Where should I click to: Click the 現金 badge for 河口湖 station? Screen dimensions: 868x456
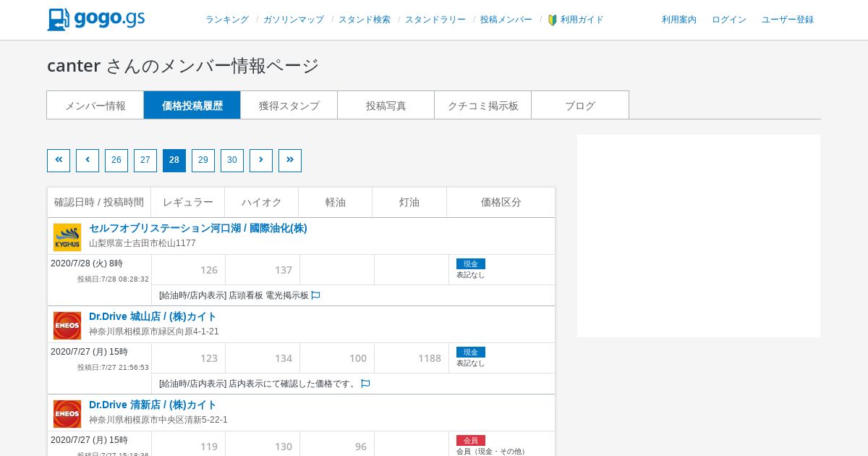pos(471,264)
